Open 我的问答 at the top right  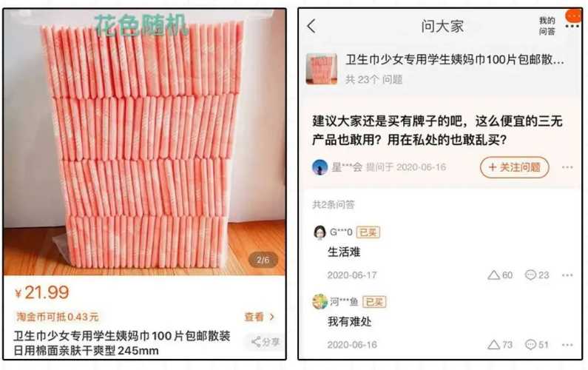(x=547, y=26)
